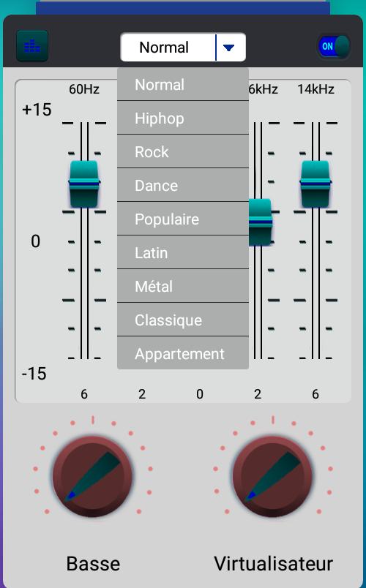Click the 6kHz band slider handle
This screenshot has height=588, width=366.
(261, 222)
